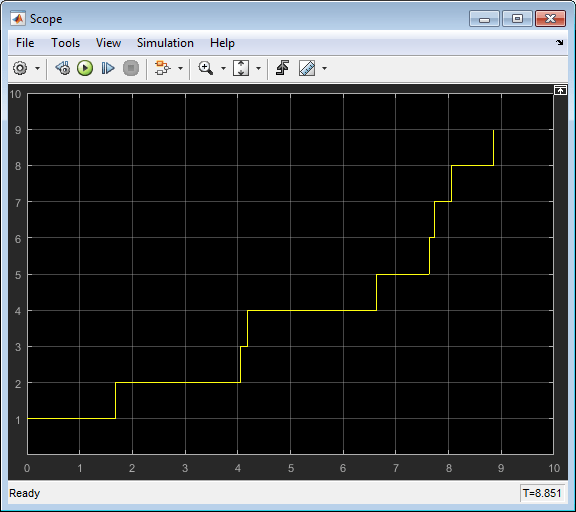Click the Step Forward button
The height and width of the screenshot is (512, 576).
(108, 68)
